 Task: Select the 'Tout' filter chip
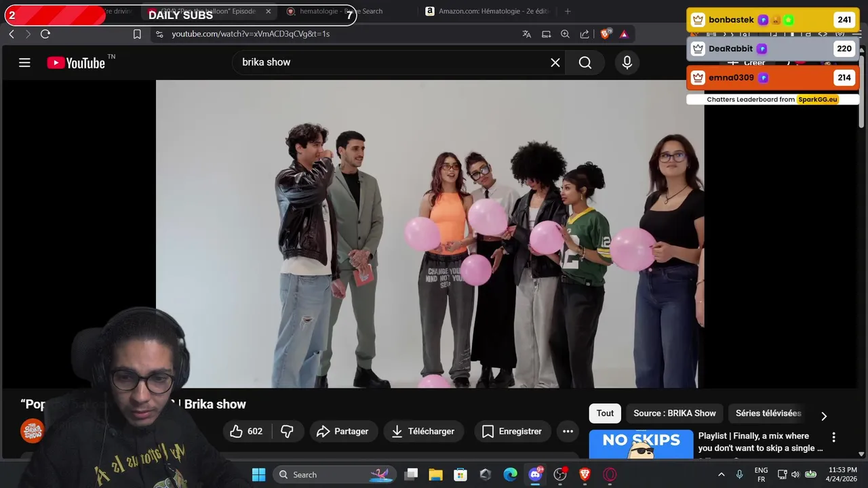[x=605, y=413]
